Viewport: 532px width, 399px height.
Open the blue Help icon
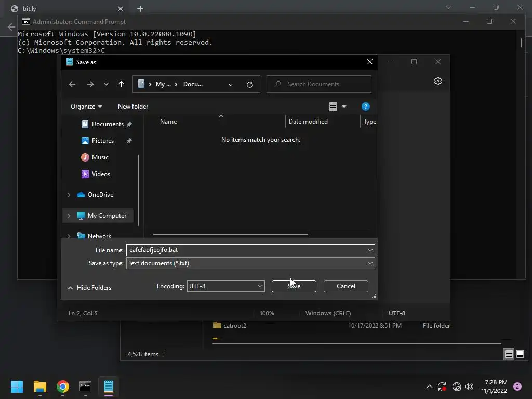click(x=365, y=107)
